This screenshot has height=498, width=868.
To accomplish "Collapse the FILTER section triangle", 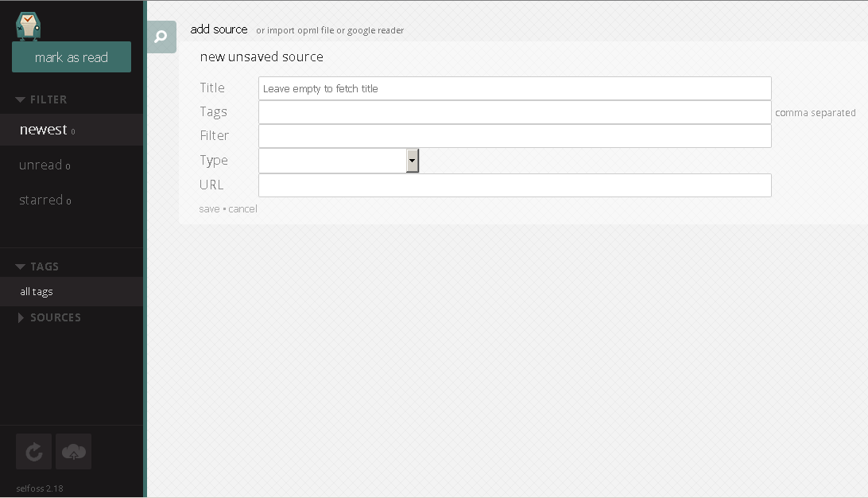I will click(21, 99).
